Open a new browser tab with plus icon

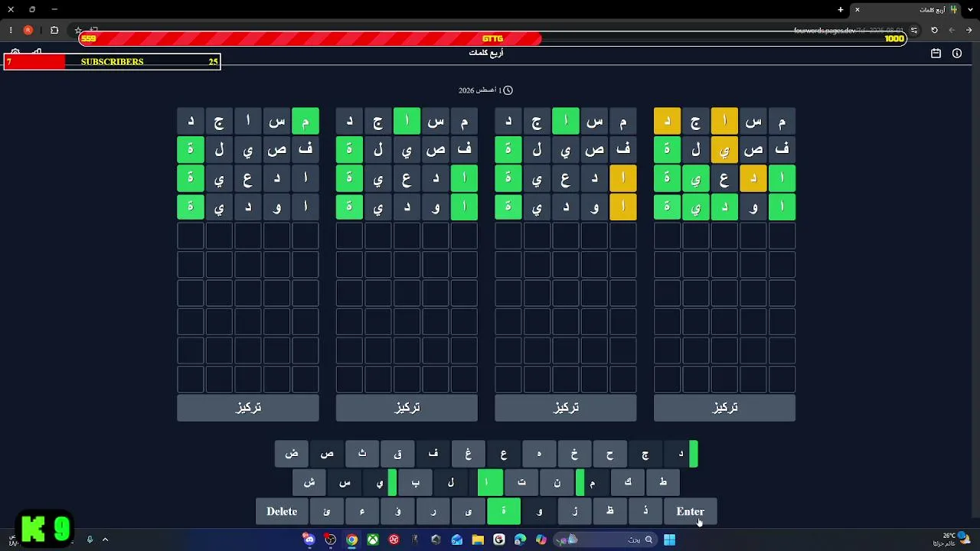841,9
